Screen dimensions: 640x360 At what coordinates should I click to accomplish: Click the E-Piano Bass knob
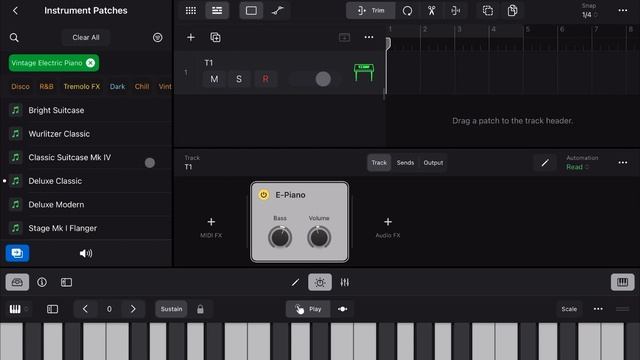280,237
